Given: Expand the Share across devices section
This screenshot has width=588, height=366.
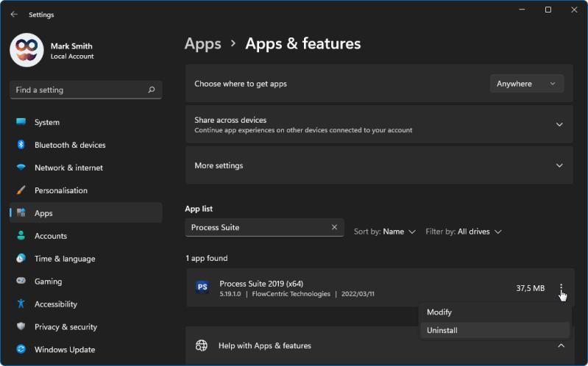Looking at the screenshot, I should point(559,125).
